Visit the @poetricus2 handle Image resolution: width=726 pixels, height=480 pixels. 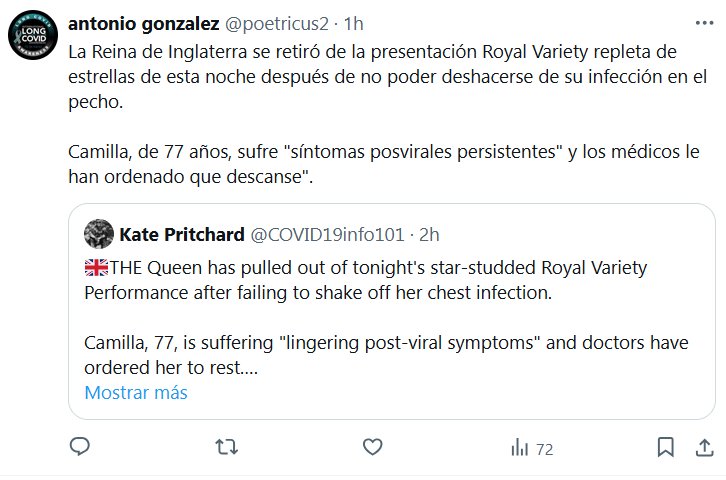252,23
